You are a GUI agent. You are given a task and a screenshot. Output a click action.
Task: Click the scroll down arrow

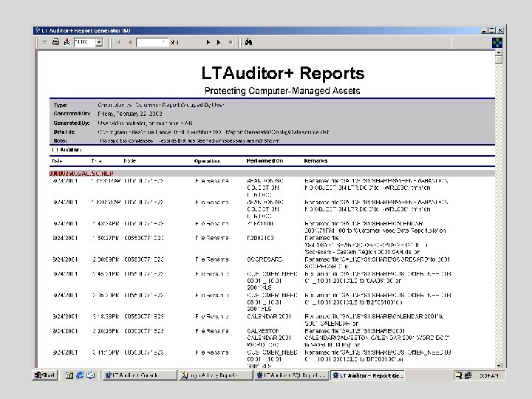(499, 366)
